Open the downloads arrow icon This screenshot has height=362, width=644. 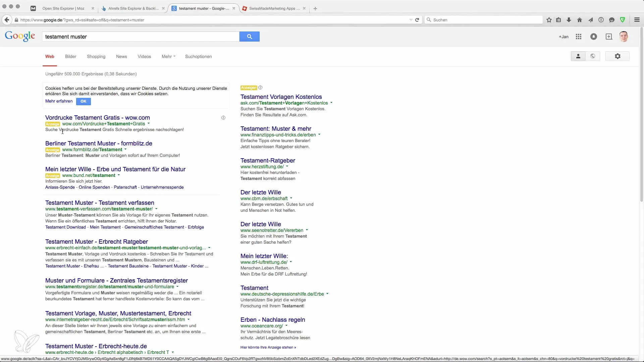coord(569,20)
